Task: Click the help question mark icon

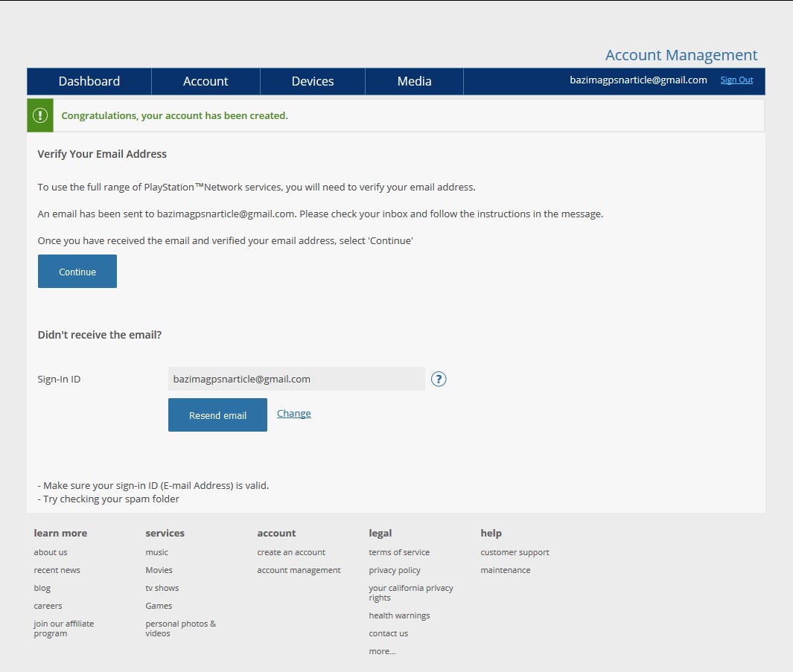Action: pyautogui.click(x=439, y=380)
